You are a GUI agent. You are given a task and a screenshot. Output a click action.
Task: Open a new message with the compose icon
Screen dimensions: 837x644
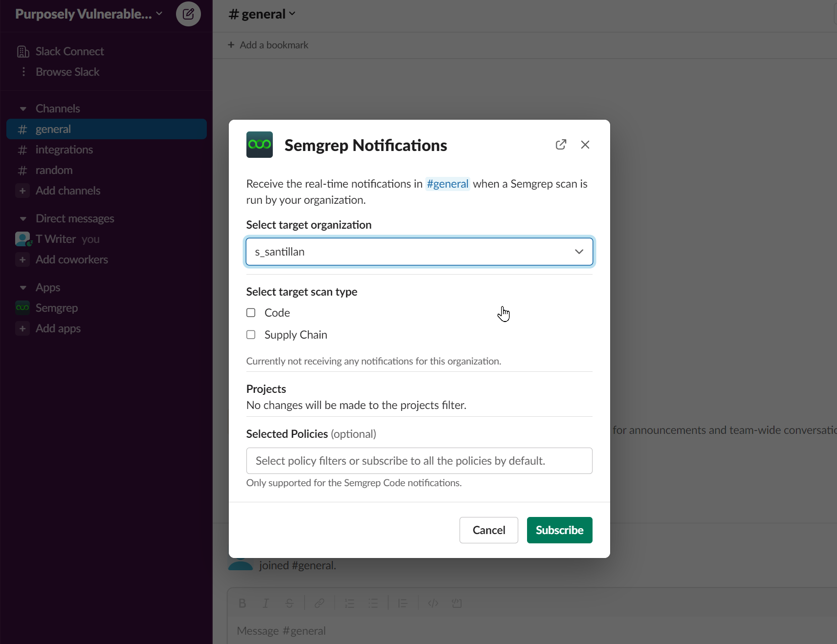tap(189, 14)
